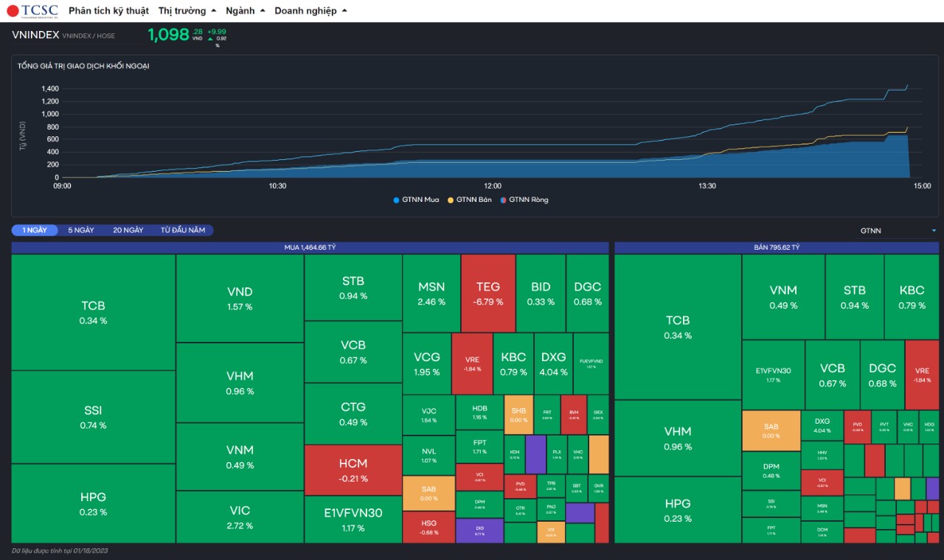
Task: Toggle the GTNN Ròng legend series
Action: tap(524, 200)
